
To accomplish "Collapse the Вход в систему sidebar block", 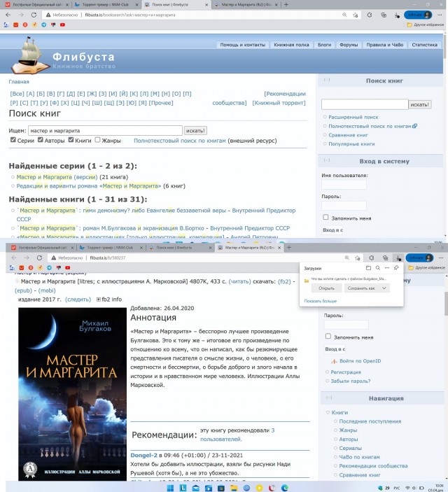I will click(x=326, y=160).
